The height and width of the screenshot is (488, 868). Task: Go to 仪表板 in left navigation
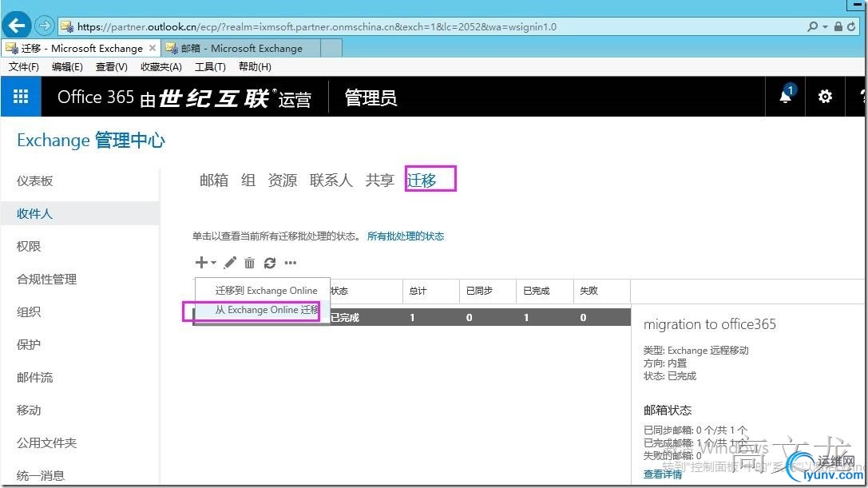coord(35,181)
